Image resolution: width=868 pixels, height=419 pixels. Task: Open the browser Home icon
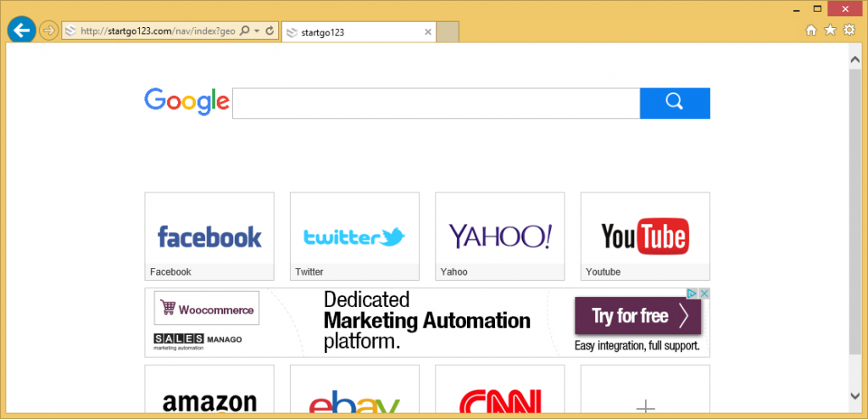[810, 31]
